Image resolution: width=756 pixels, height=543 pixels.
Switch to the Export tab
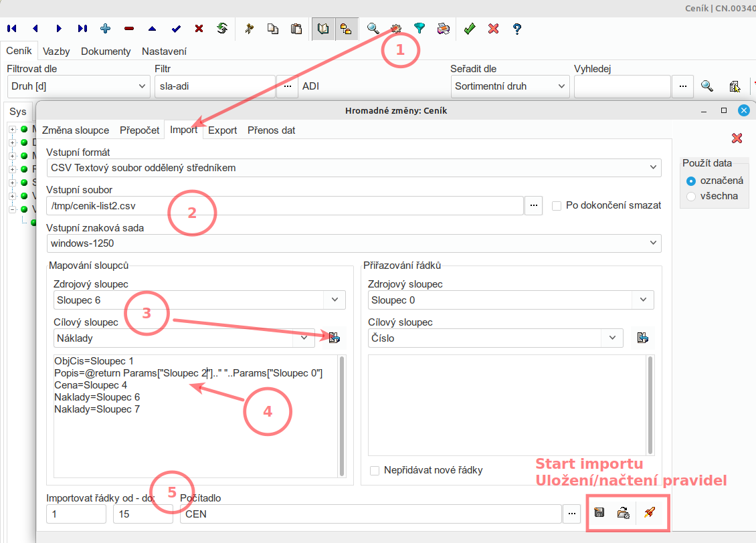click(222, 130)
